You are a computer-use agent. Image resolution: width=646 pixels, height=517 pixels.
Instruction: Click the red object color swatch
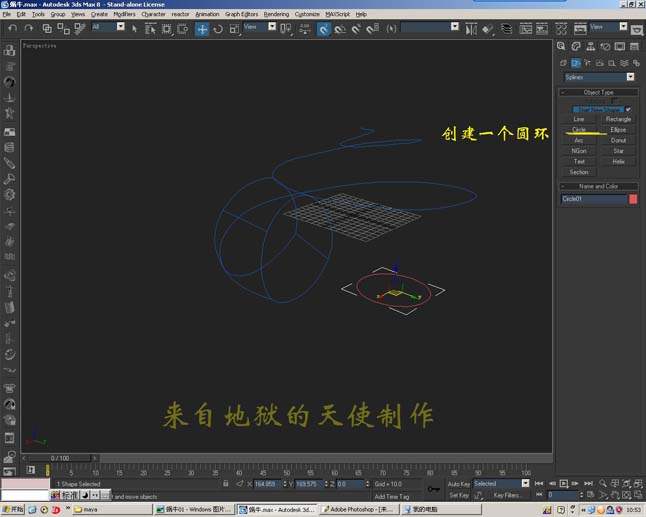click(633, 199)
